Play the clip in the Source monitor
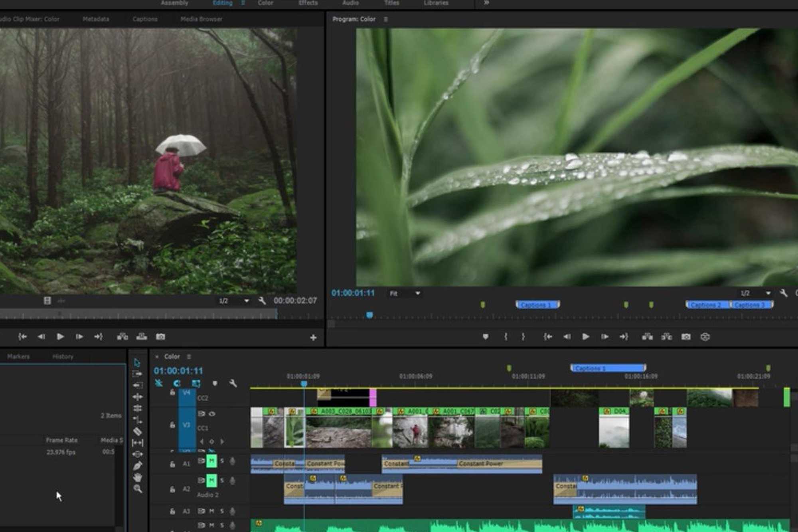This screenshot has height=532, width=798. (x=60, y=337)
